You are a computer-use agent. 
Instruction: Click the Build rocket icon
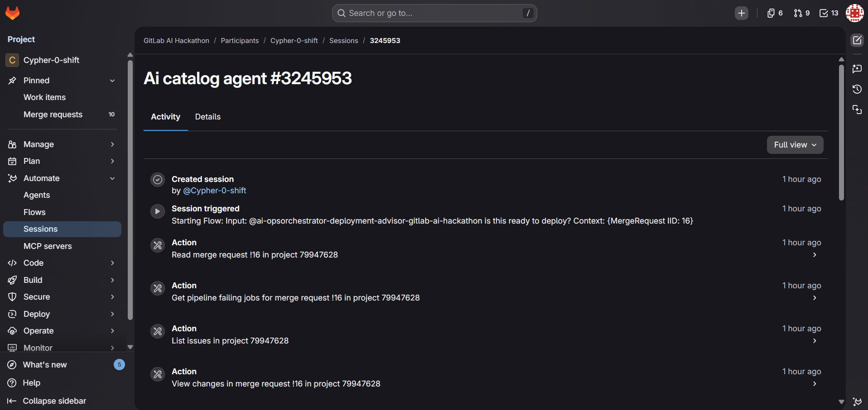(x=12, y=280)
